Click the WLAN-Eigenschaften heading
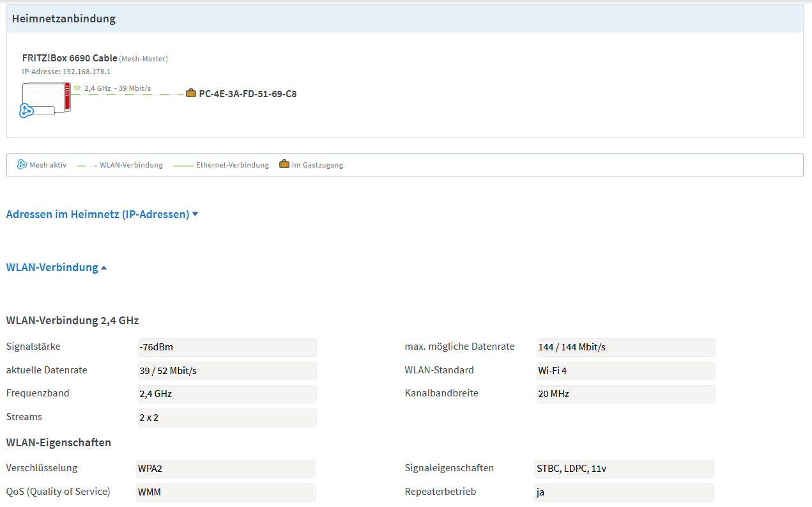The image size is (812, 507). point(58,442)
